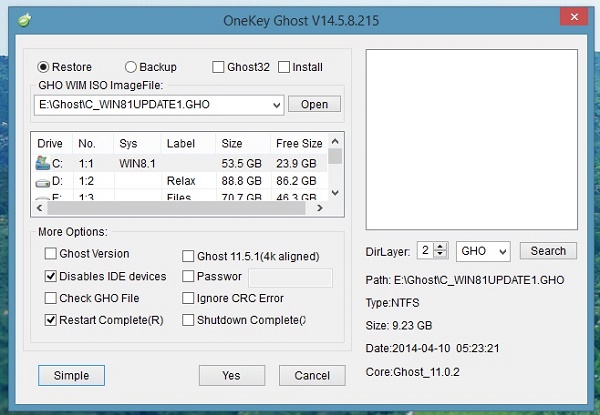This screenshot has height=415, width=600.
Task: Click the Free Size column header
Action: click(x=299, y=143)
